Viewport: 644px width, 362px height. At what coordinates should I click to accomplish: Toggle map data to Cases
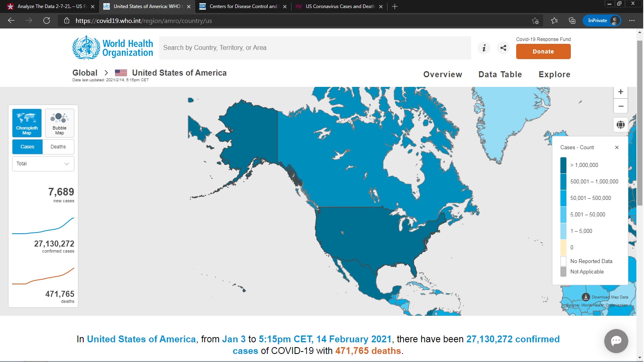(27, 147)
